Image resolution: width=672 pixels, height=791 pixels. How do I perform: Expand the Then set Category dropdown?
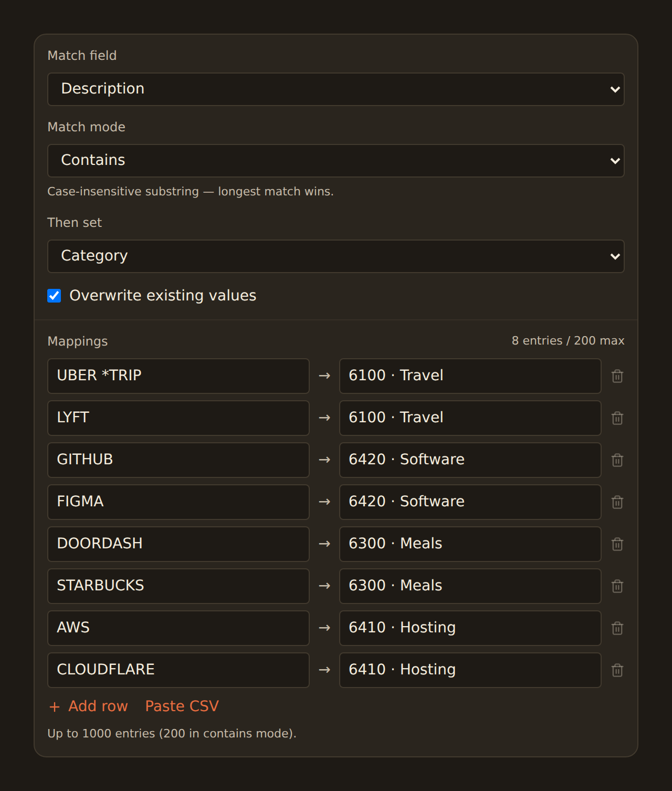(336, 256)
